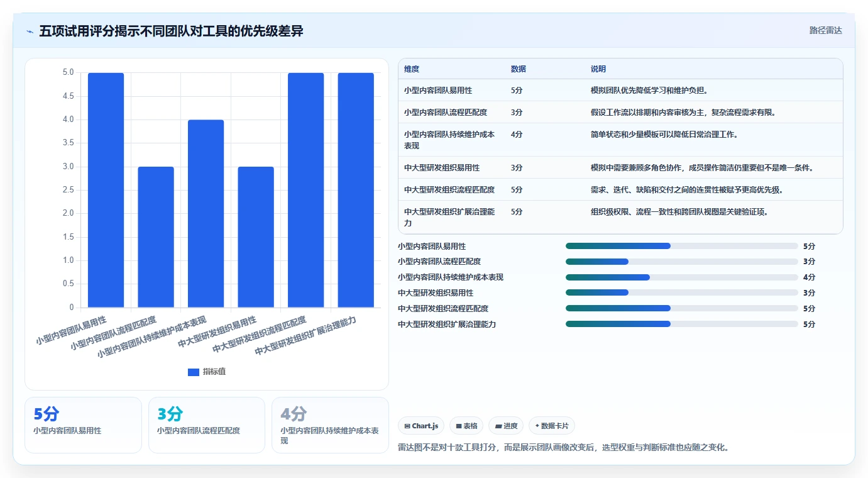Viewport: 868px width, 478px height.
Task: Click the 小型内容团队流程匹配度 chart bar
Action: (x=156, y=237)
